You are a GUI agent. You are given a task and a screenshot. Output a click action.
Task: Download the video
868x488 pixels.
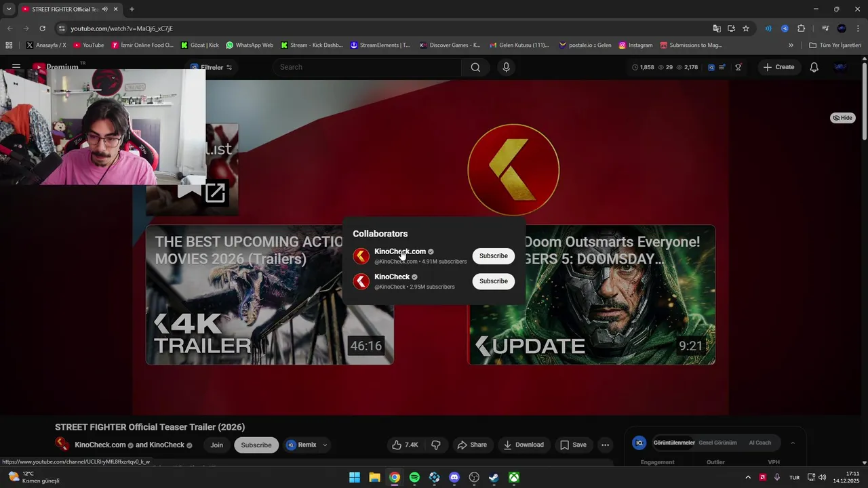coord(523,445)
